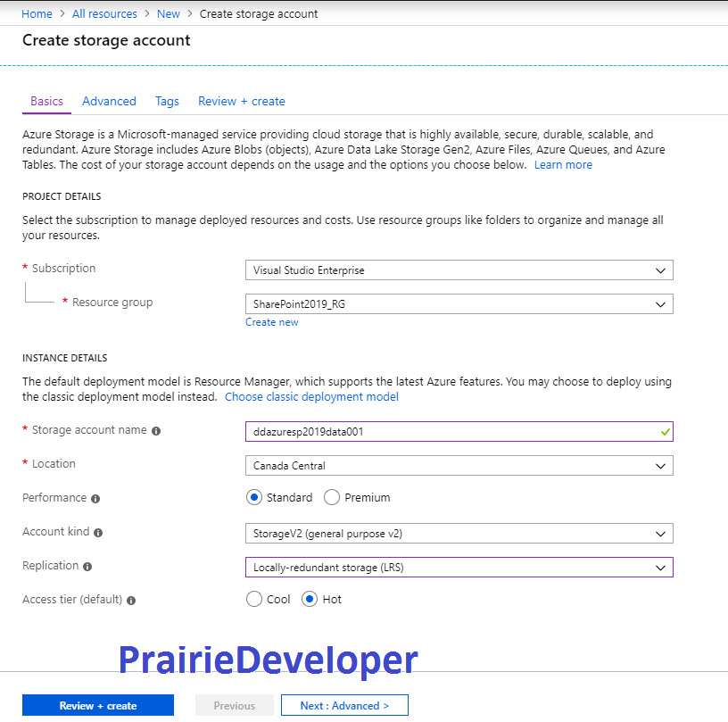Open the Tags tab

tap(167, 101)
